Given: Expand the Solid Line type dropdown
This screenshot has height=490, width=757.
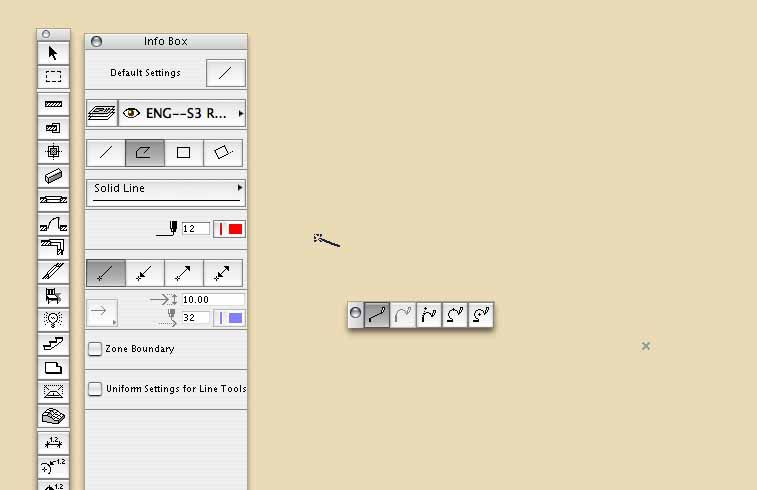Looking at the screenshot, I should pos(166,193).
